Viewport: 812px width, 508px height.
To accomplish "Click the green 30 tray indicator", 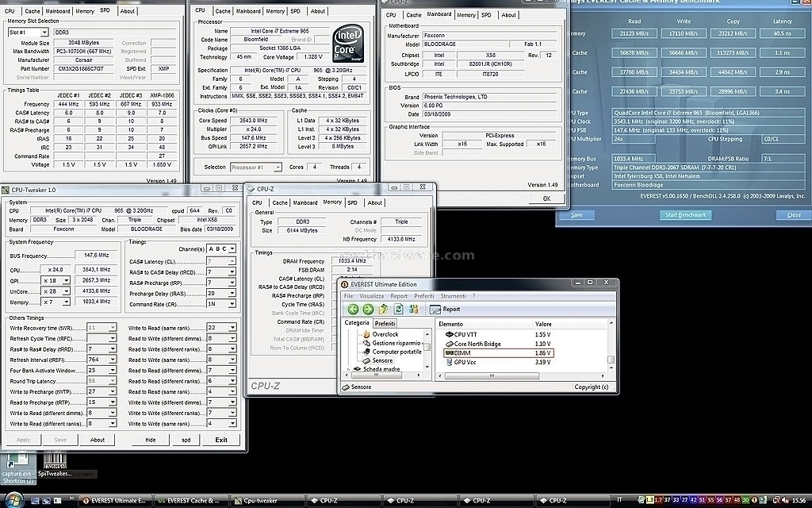I will 745,500.
